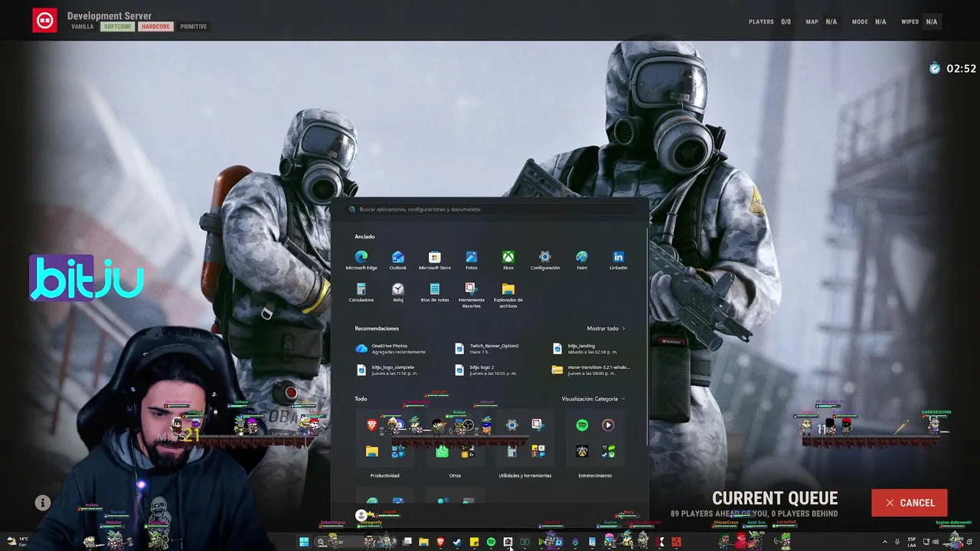The height and width of the screenshot is (551, 980).
Task: Open the Calculadora app
Action: [x=361, y=293]
